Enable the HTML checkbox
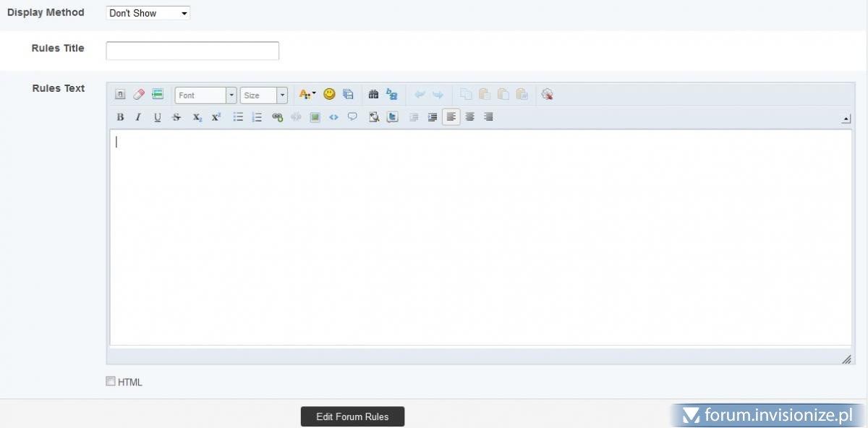 [111, 381]
